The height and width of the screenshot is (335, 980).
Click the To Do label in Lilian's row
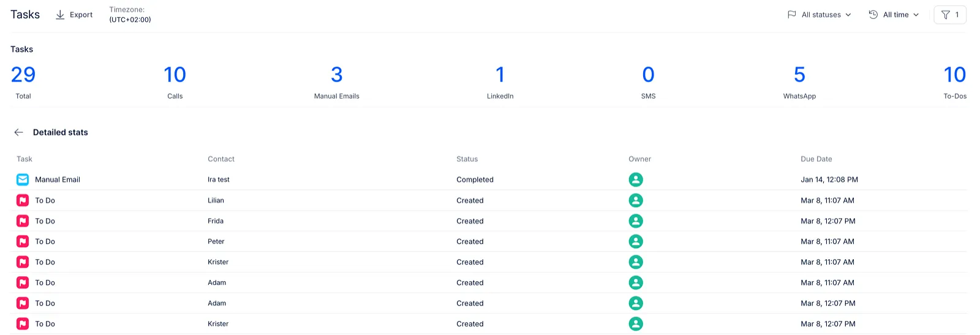pos(45,200)
